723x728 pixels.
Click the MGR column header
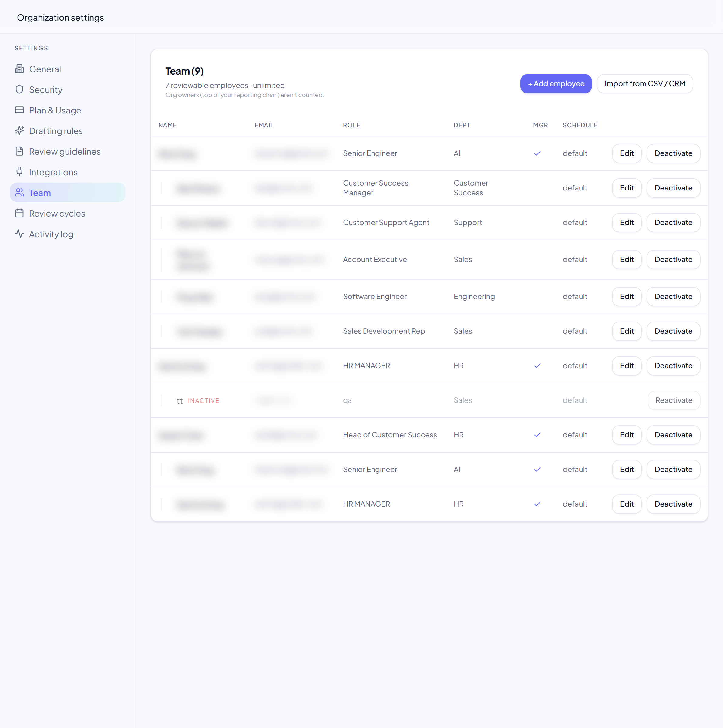click(540, 125)
